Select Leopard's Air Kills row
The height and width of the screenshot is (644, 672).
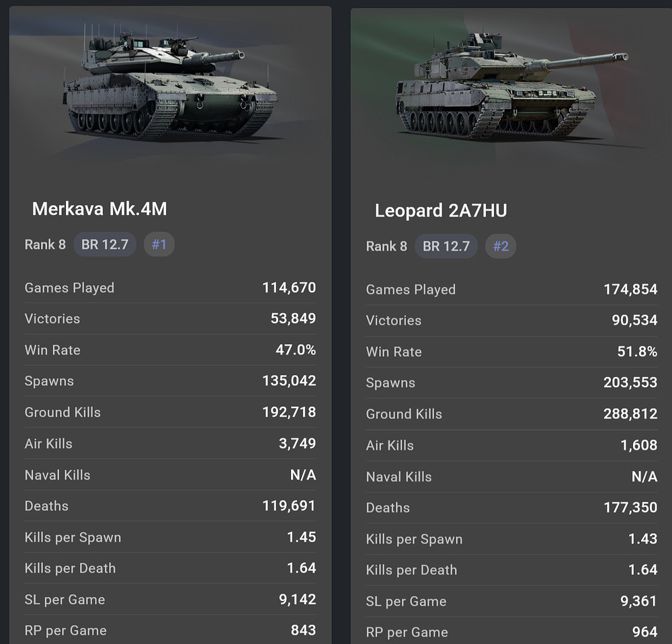point(511,445)
